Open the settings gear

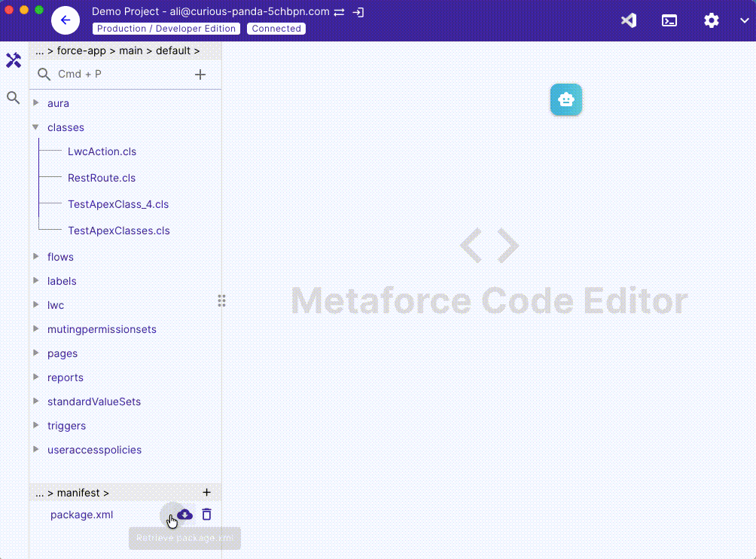711,20
